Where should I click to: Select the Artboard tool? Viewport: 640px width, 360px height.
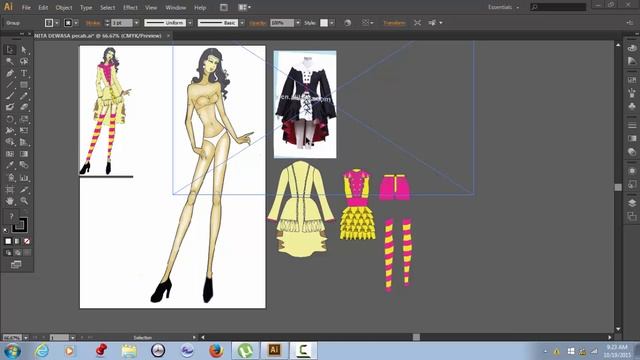10,189
